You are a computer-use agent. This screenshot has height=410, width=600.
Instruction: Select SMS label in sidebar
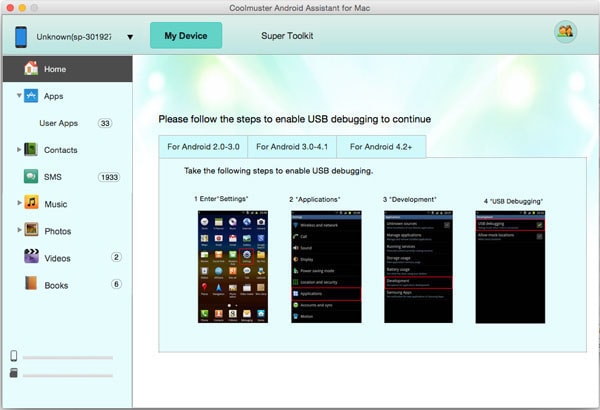(x=52, y=177)
